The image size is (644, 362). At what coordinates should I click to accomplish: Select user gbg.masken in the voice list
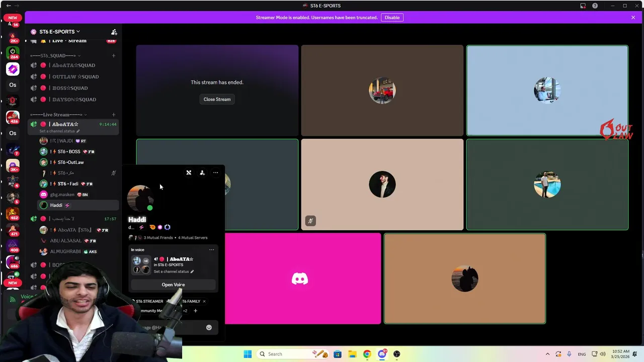[x=77, y=195]
